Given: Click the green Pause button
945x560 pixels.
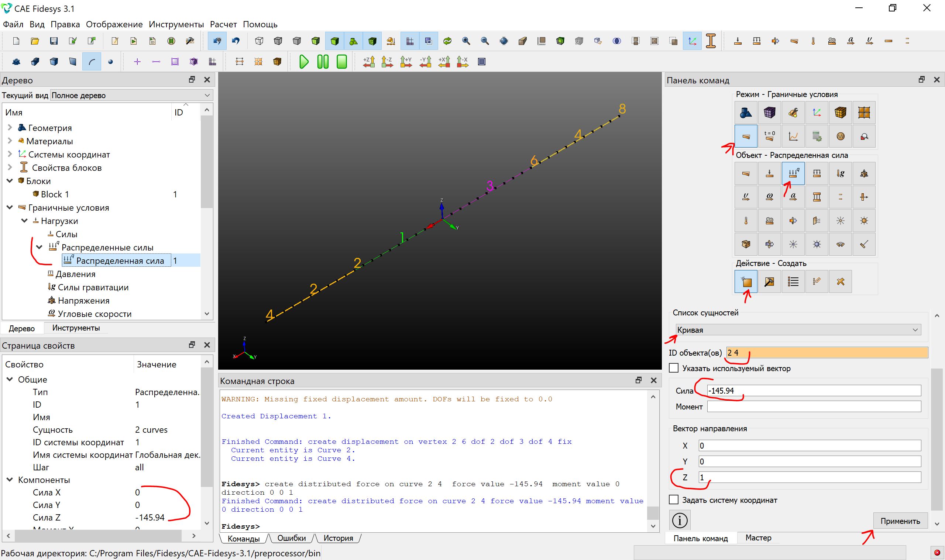Looking at the screenshot, I should (x=323, y=62).
